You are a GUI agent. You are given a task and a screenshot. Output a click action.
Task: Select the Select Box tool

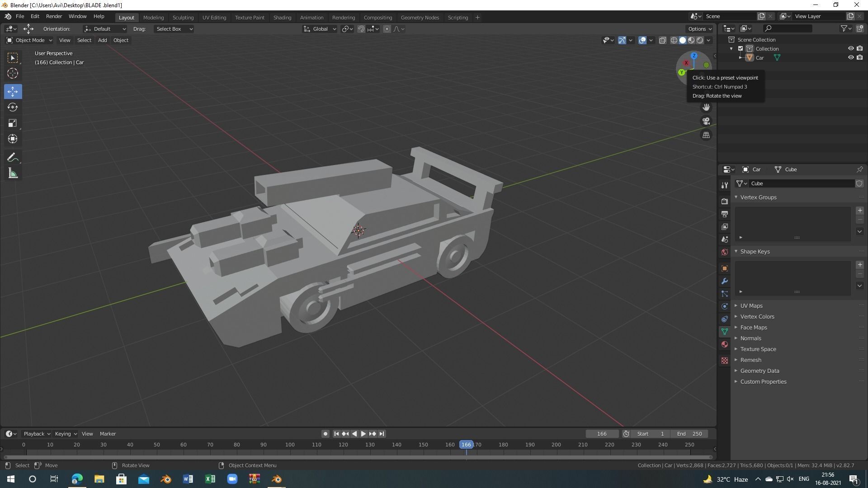(13, 57)
